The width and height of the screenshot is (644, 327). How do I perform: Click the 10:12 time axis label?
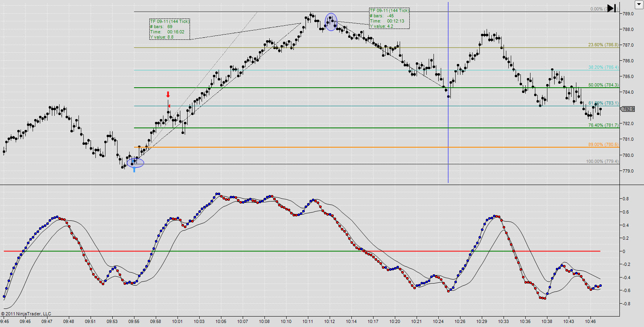tap(330, 321)
